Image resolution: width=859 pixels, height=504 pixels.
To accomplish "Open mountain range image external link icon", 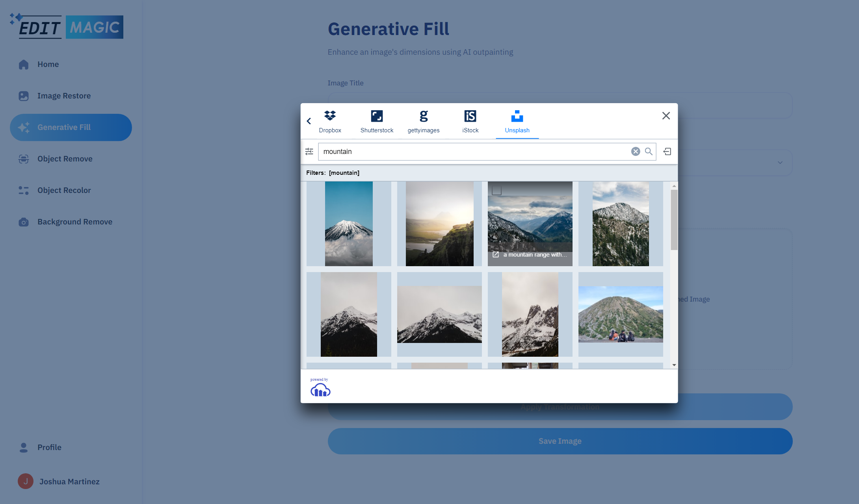I will (496, 255).
